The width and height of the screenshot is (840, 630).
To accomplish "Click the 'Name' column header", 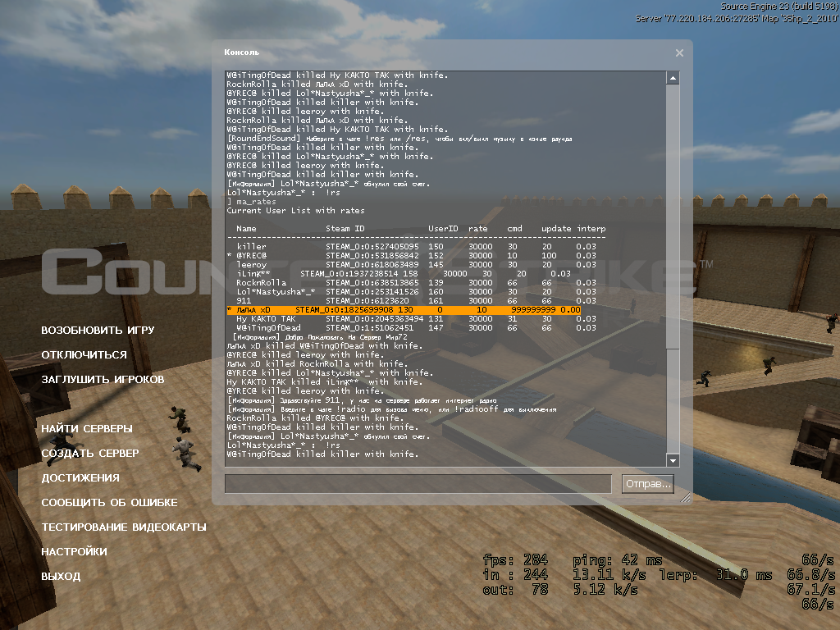I will [246, 229].
